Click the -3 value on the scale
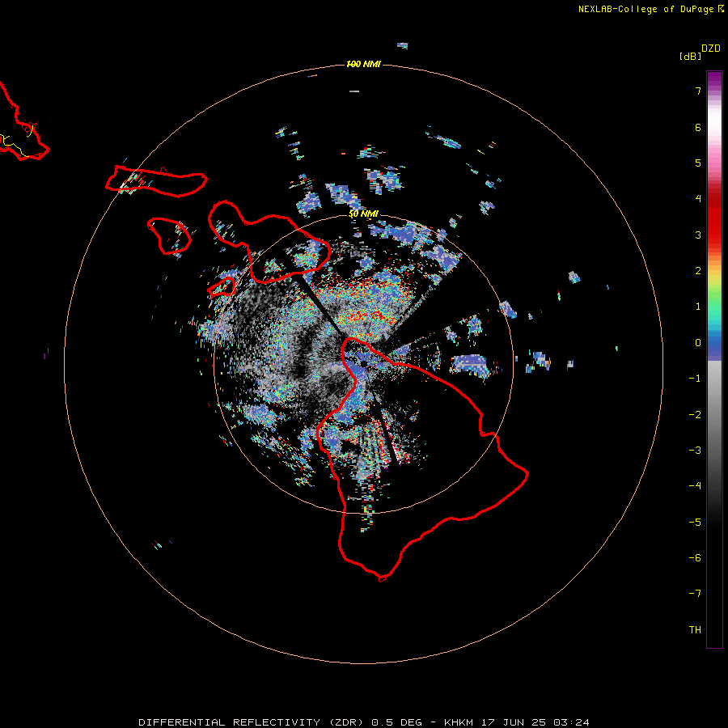The width and height of the screenshot is (728, 728). [695, 451]
